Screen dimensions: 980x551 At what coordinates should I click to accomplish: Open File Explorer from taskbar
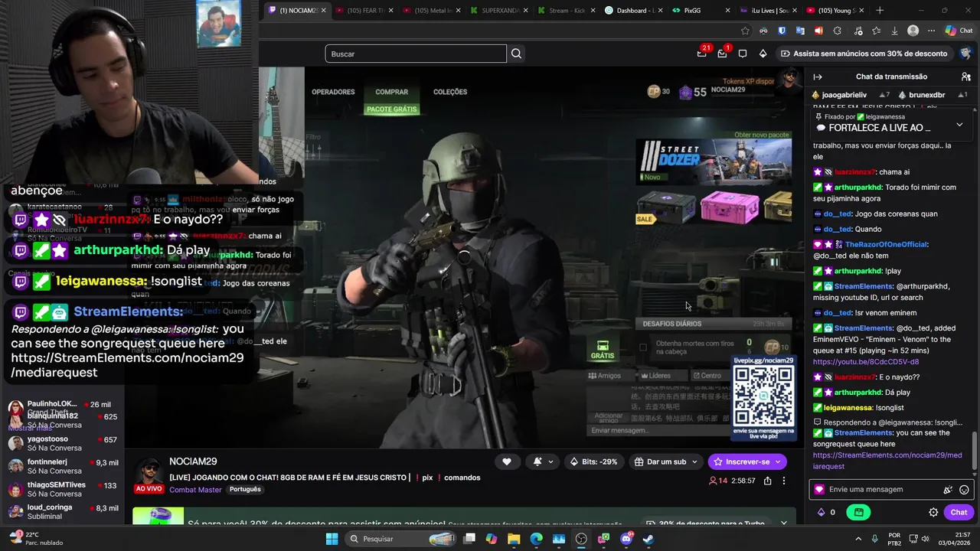click(x=514, y=539)
